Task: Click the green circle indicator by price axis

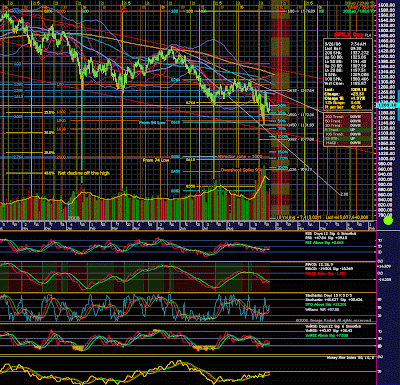Action: tap(388, 220)
